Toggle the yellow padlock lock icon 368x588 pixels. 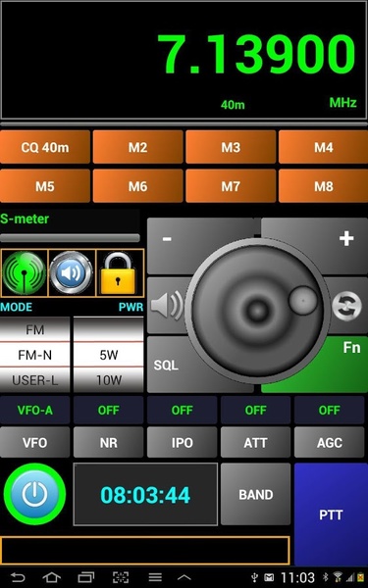[119, 273]
